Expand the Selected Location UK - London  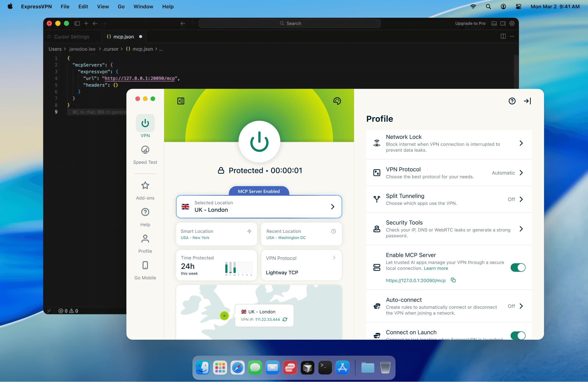pos(259,207)
